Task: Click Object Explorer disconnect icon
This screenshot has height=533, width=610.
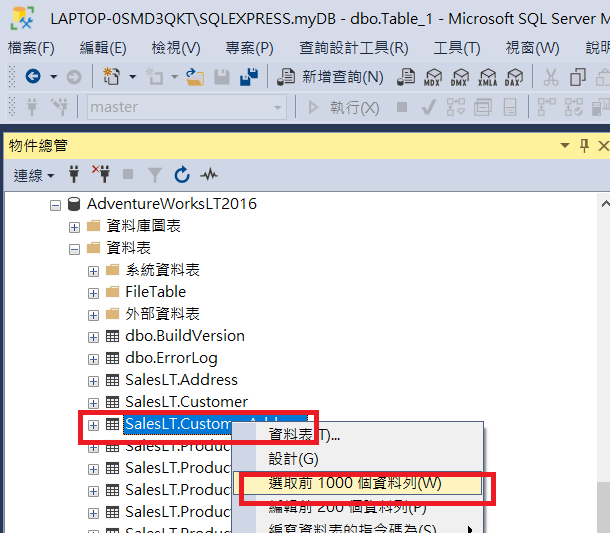Action: pos(101,174)
